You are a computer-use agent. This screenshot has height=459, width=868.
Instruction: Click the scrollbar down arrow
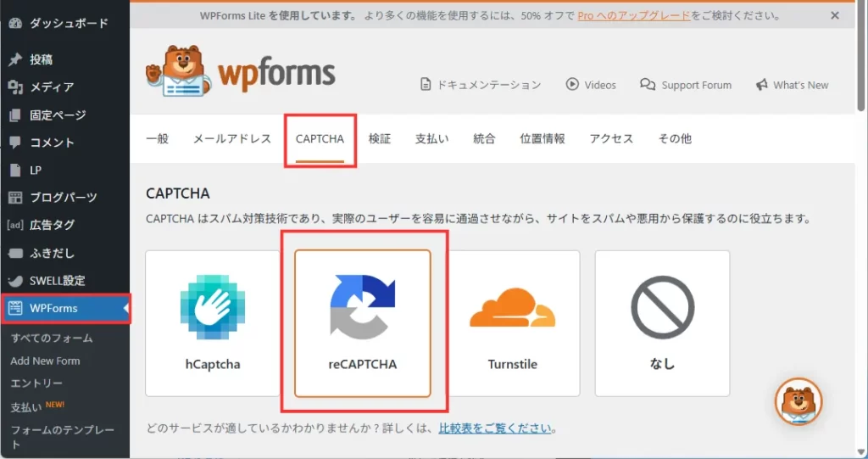(x=861, y=452)
